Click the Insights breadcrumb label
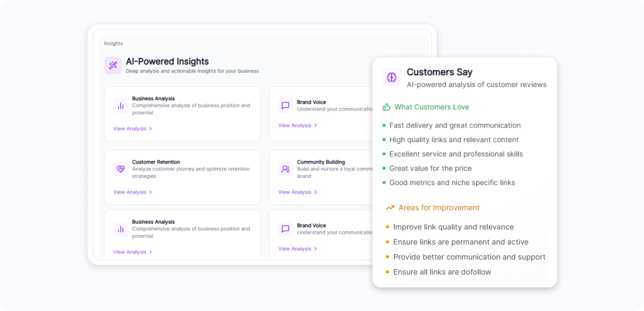The width and height of the screenshot is (644, 311). (x=113, y=43)
